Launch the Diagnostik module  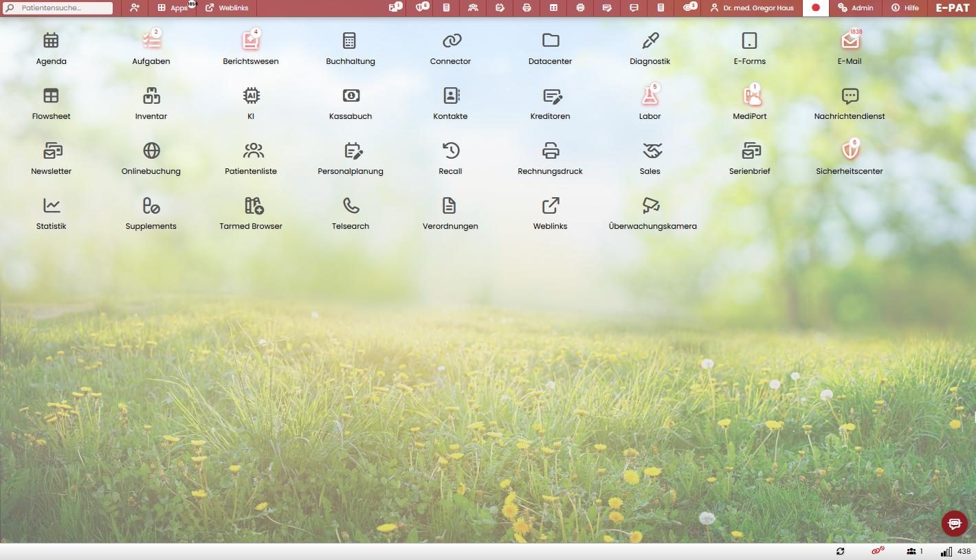(x=650, y=47)
